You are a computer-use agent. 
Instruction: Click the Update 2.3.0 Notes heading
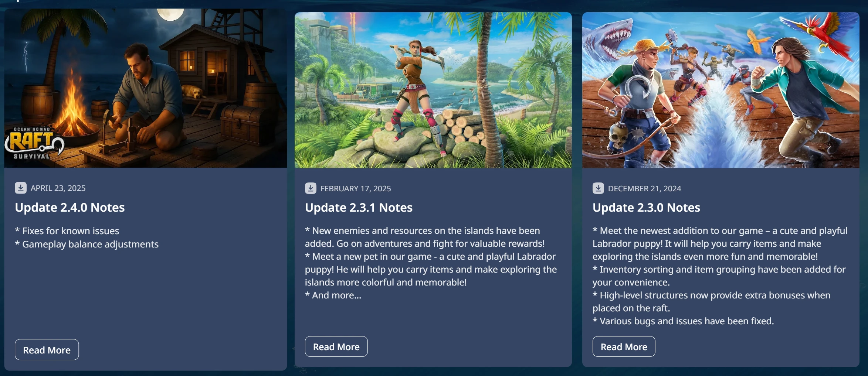(646, 208)
